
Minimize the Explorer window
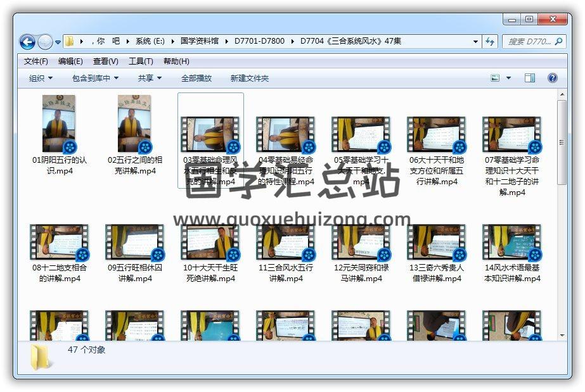pyautogui.click(x=512, y=20)
